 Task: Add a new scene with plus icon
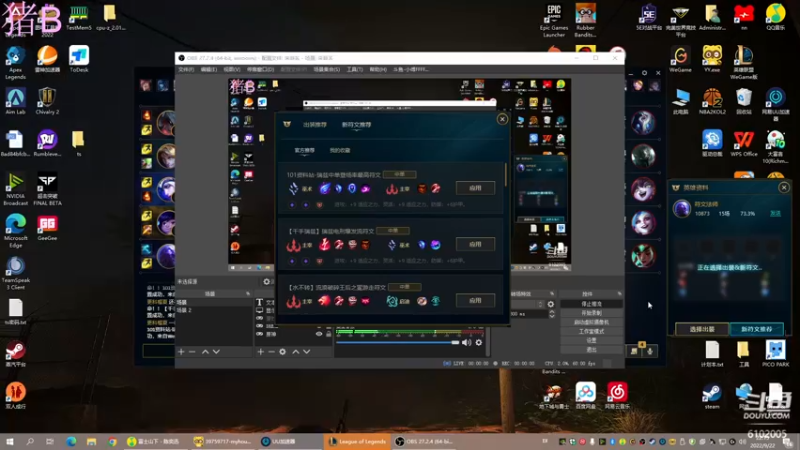point(181,352)
